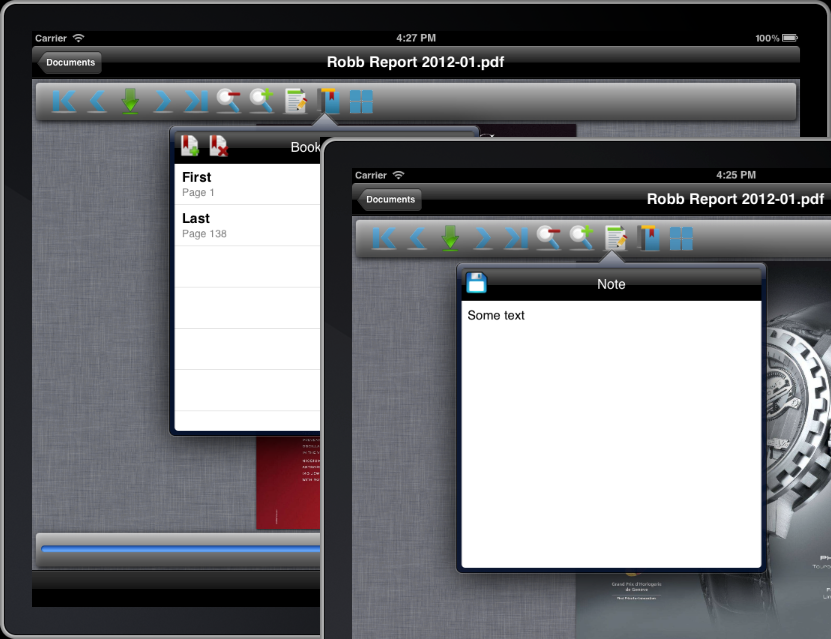Open bookmarks icon in back iPad toolbar

[x=329, y=101]
